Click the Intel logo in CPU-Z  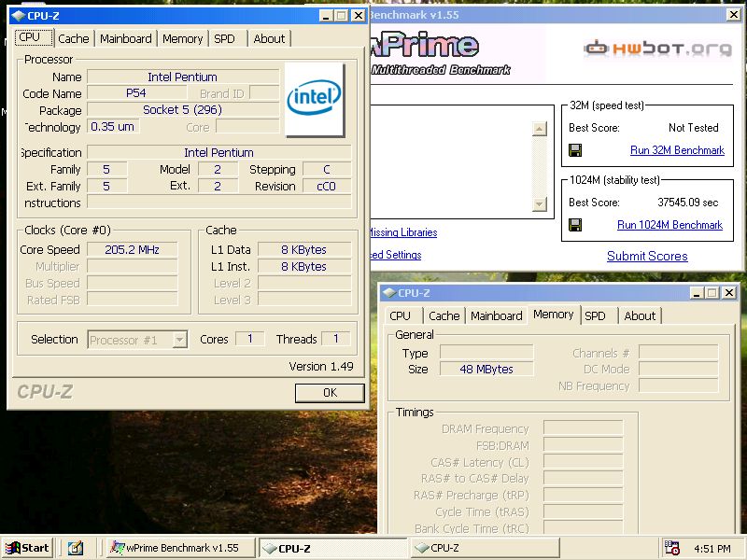[x=315, y=100]
